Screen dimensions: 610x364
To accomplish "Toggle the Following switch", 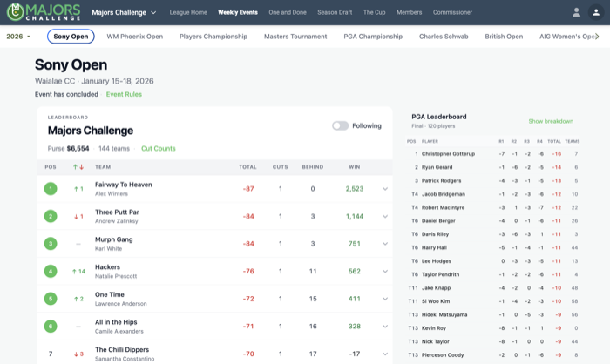I will (x=340, y=125).
